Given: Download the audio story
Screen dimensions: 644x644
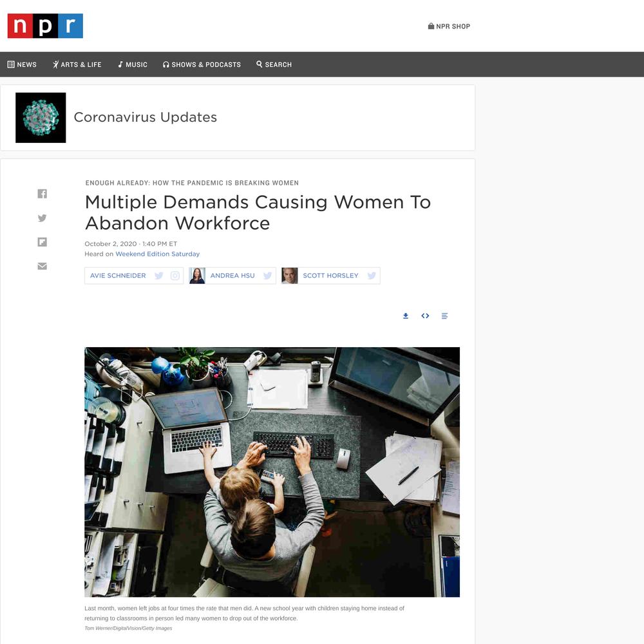Looking at the screenshot, I should point(406,316).
